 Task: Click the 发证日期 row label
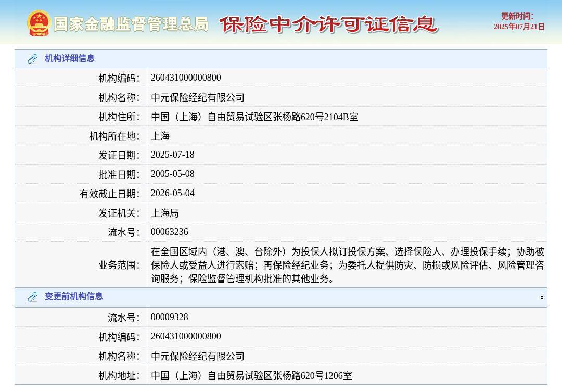[119, 155]
